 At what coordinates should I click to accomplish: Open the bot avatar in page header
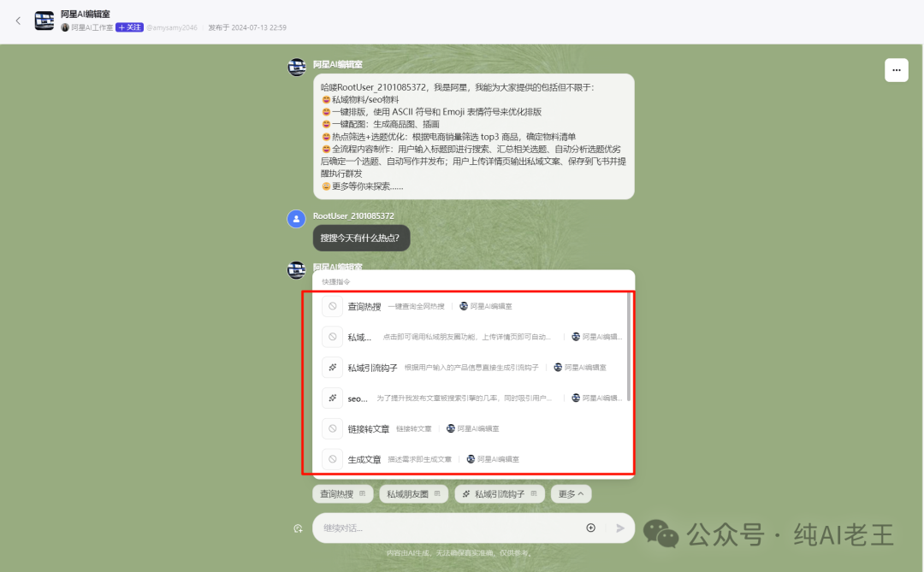coord(44,20)
